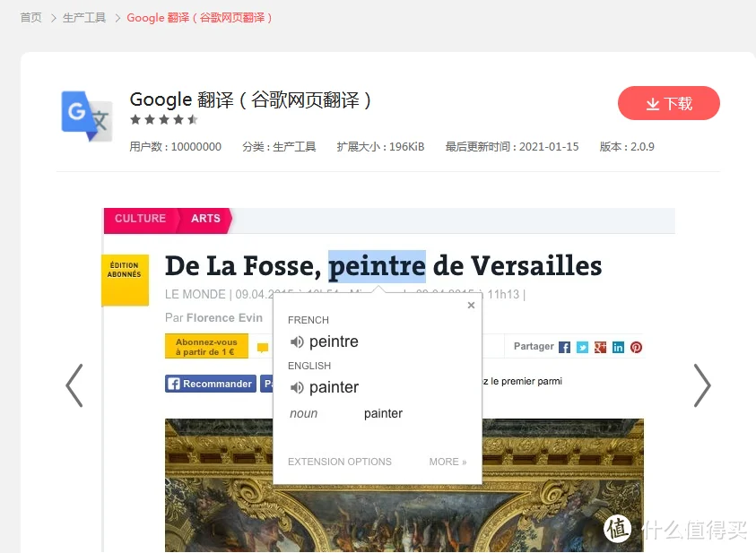Click the MORE » link in popup
Image resolution: width=756 pixels, height=553 pixels.
[x=448, y=462]
